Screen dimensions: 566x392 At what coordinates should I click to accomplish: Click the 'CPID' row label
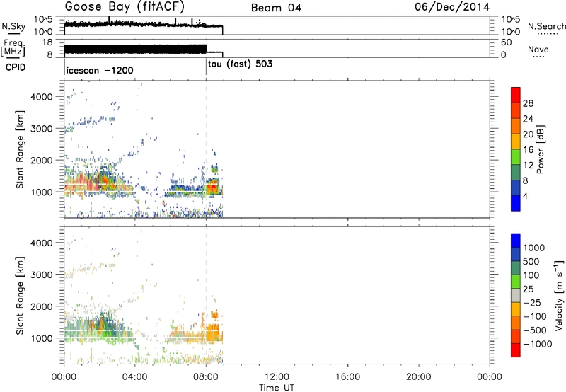[16, 67]
